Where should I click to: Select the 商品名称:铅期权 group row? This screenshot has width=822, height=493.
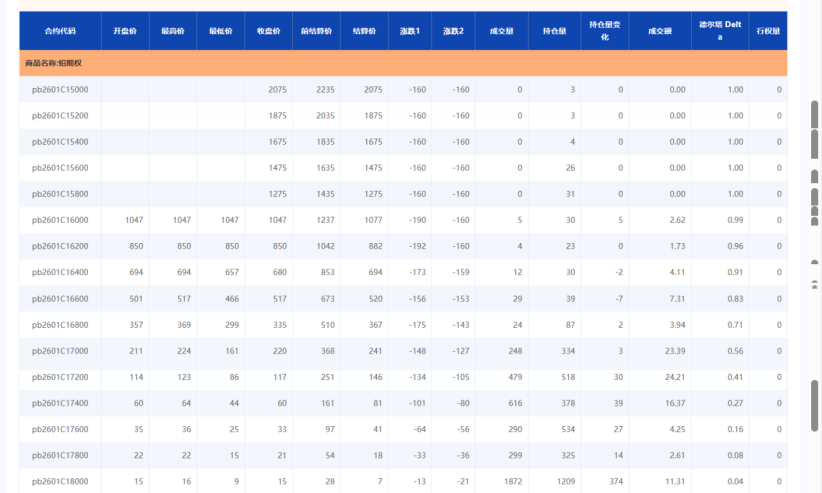pyautogui.click(x=403, y=63)
